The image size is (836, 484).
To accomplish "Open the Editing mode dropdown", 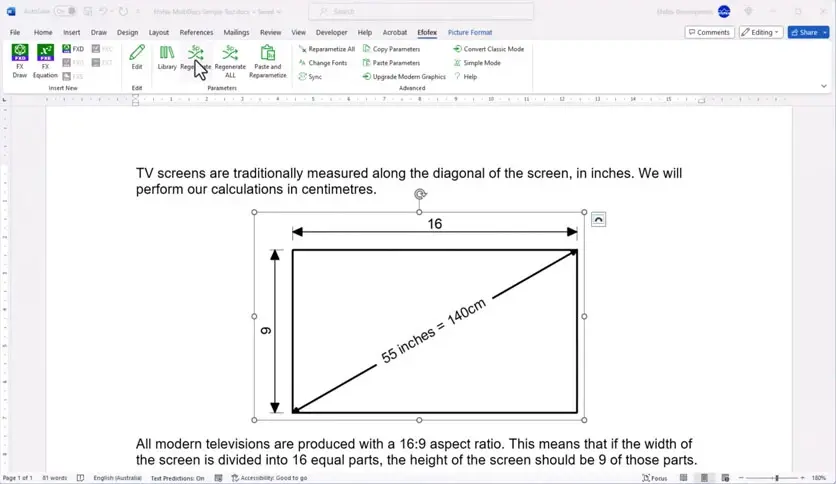I will [761, 33].
